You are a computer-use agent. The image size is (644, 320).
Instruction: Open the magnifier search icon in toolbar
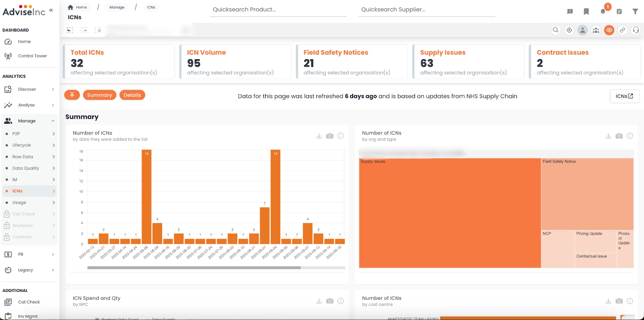(x=556, y=30)
